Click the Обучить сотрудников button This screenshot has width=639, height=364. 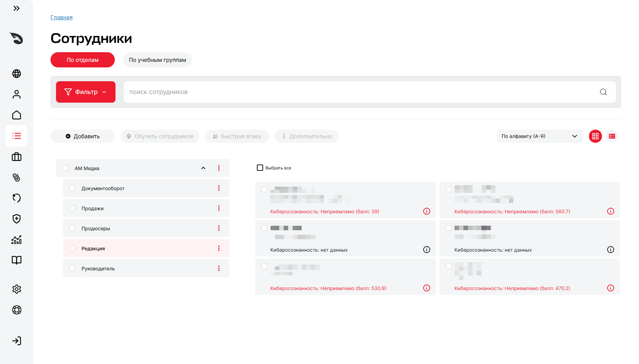coord(160,136)
